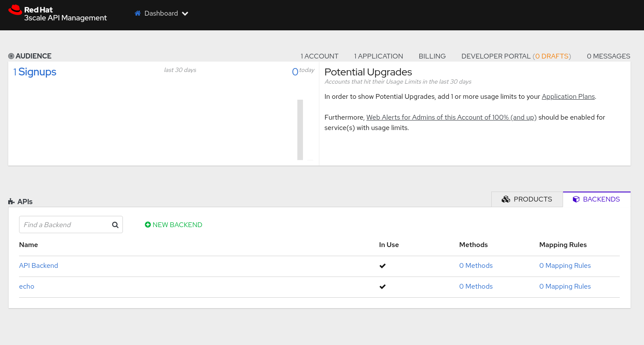Click the Name column header
This screenshot has height=345, width=644.
click(29, 245)
